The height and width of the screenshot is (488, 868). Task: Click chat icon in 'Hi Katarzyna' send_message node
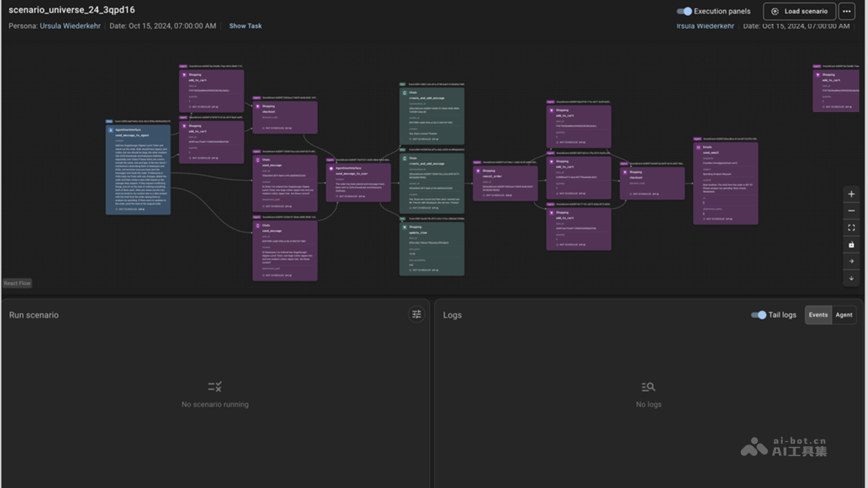tap(258, 226)
